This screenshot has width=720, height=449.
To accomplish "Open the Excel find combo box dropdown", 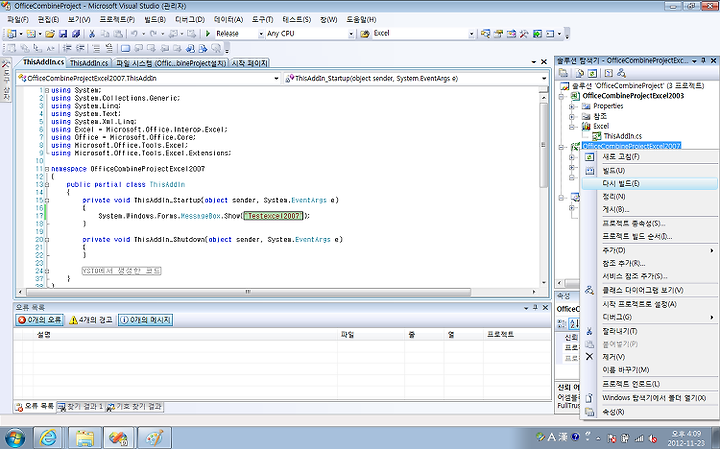I will pyautogui.click(x=471, y=34).
